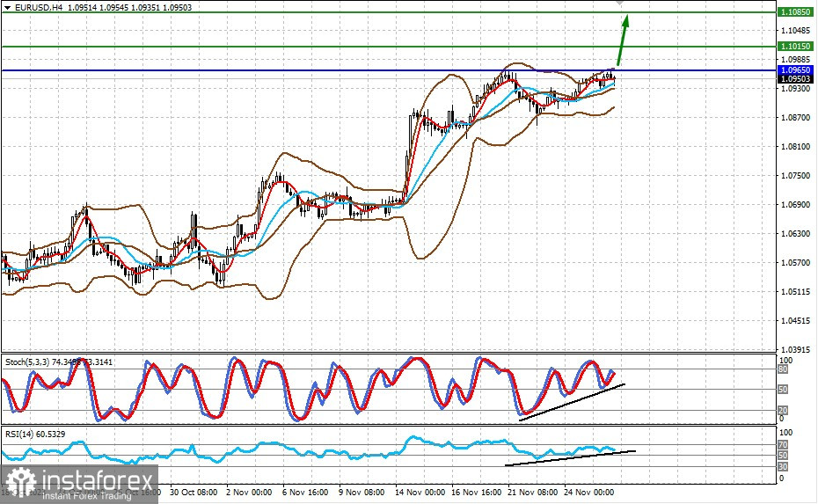Click the gray chart shift marker at top

coord(620,4)
